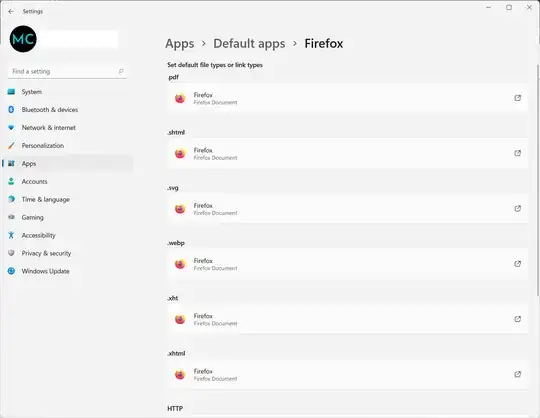540x418 pixels.
Task: Change the .xht default Firefox entry
Action: point(347,319)
